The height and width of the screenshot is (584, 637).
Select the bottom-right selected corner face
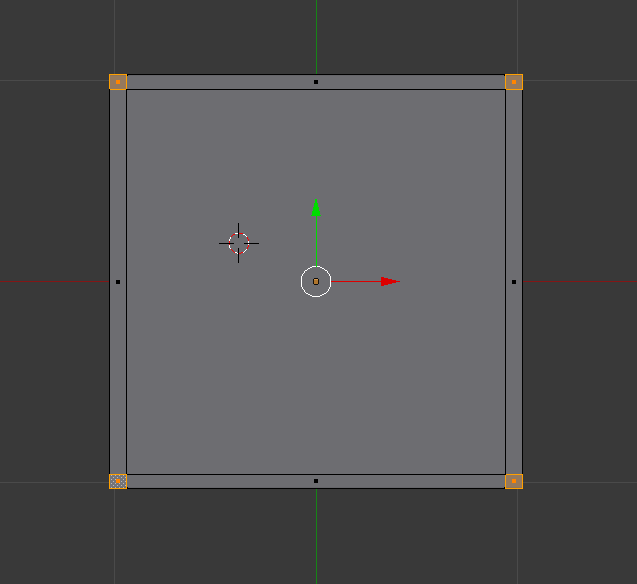[x=514, y=481]
